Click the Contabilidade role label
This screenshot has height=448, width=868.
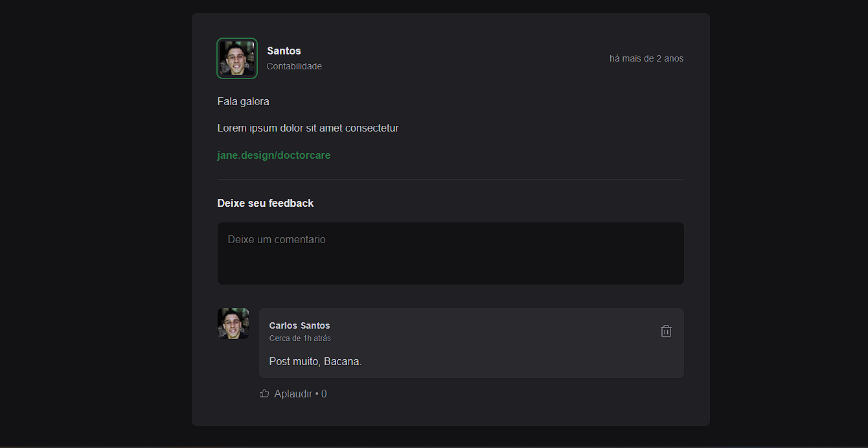294,66
